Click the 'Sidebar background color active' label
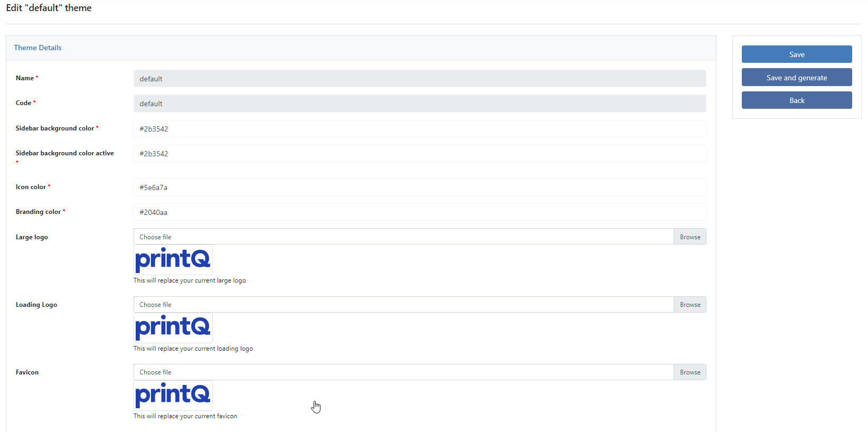Screen dimensions: 868x432 64,153
